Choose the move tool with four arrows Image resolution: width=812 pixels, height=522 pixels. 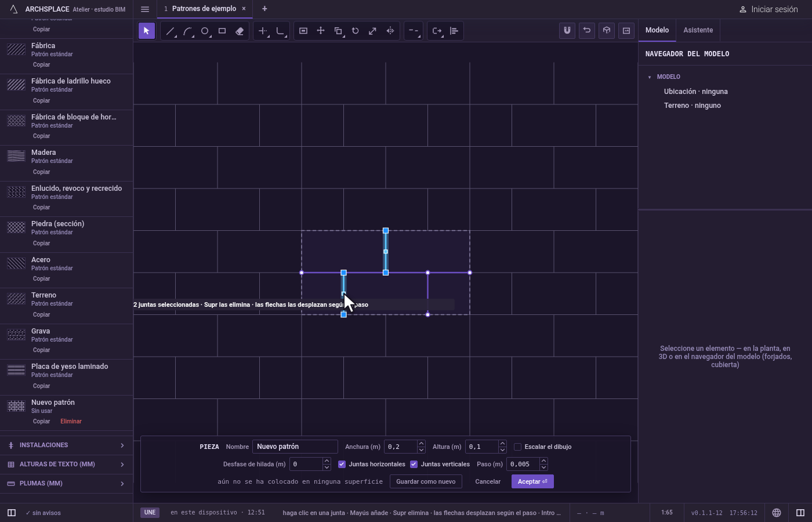pos(321,31)
